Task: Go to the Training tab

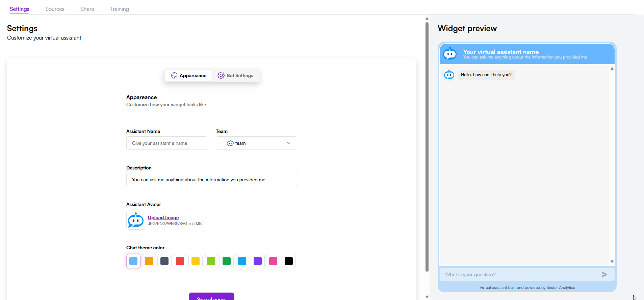Action: [120, 9]
